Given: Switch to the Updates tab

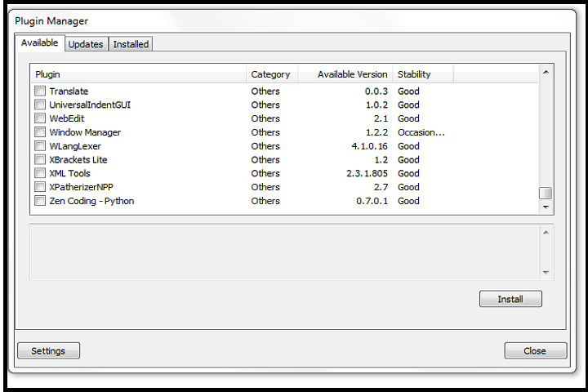Looking at the screenshot, I should [x=86, y=44].
